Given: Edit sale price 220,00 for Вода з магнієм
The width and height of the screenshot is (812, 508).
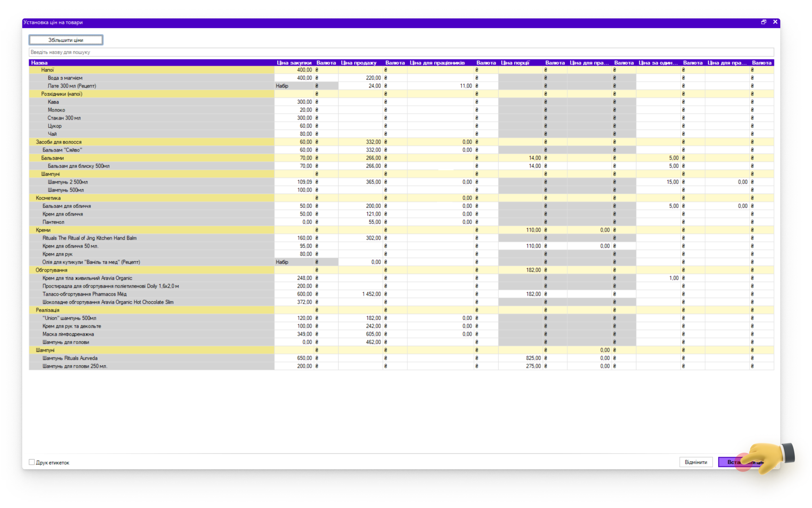Looking at the screenshot, I should 360,78.
